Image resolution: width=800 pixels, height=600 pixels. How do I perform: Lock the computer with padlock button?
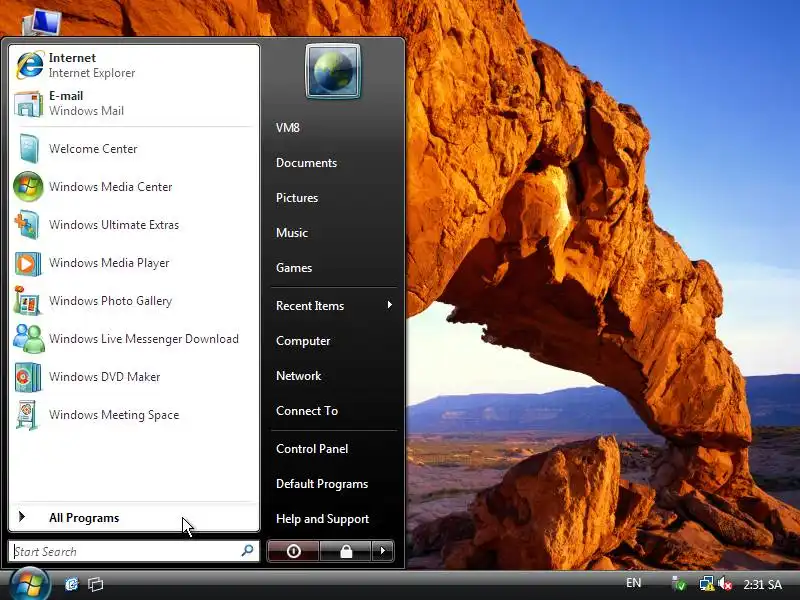346,551
